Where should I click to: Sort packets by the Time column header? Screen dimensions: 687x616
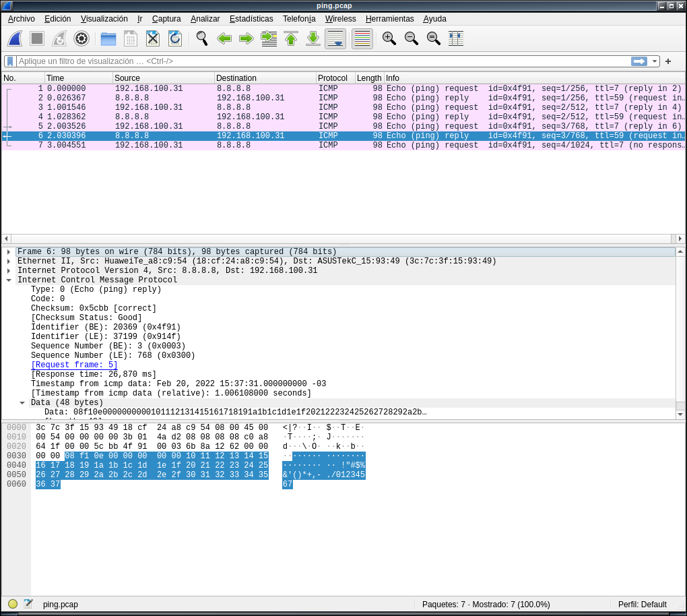(x=79, y=78)
